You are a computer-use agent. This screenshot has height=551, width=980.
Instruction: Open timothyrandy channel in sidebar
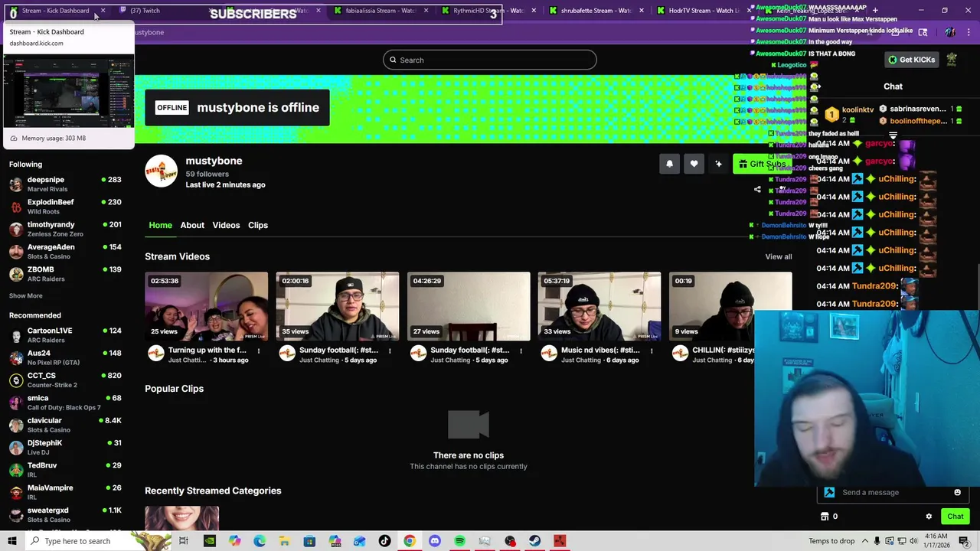[66, 229]
